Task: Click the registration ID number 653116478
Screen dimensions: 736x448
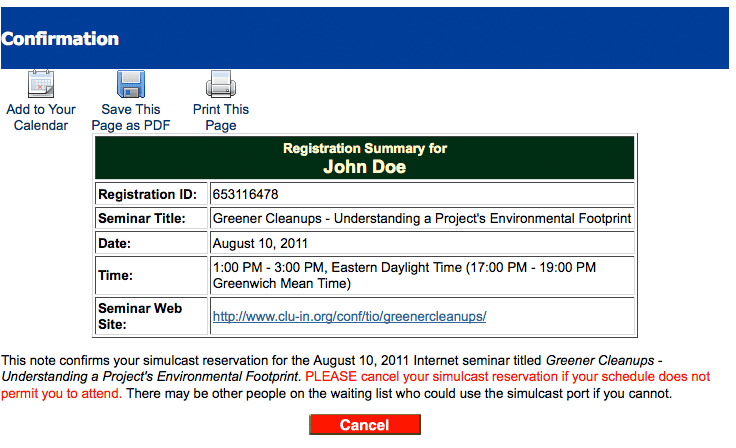Action: [x=245, y=194]
